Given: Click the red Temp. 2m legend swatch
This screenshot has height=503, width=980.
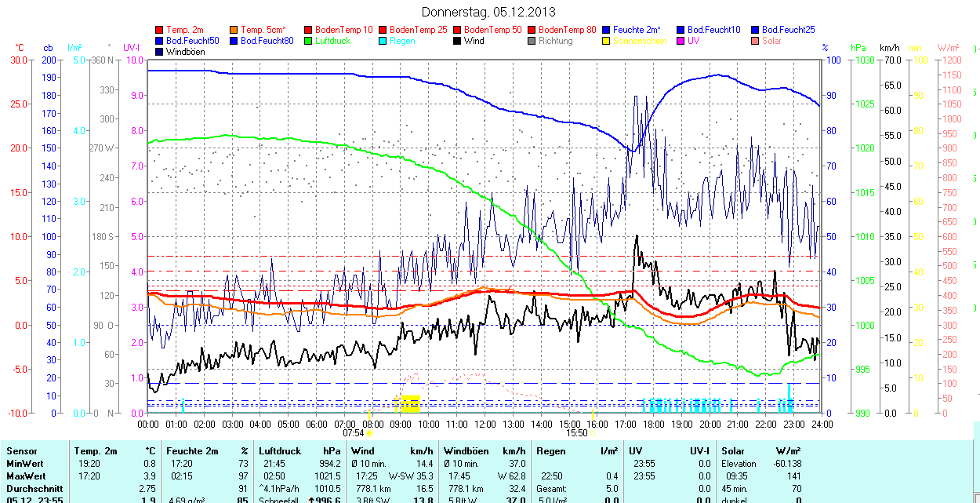Looking at the screenshot, I should pos(160,30).
